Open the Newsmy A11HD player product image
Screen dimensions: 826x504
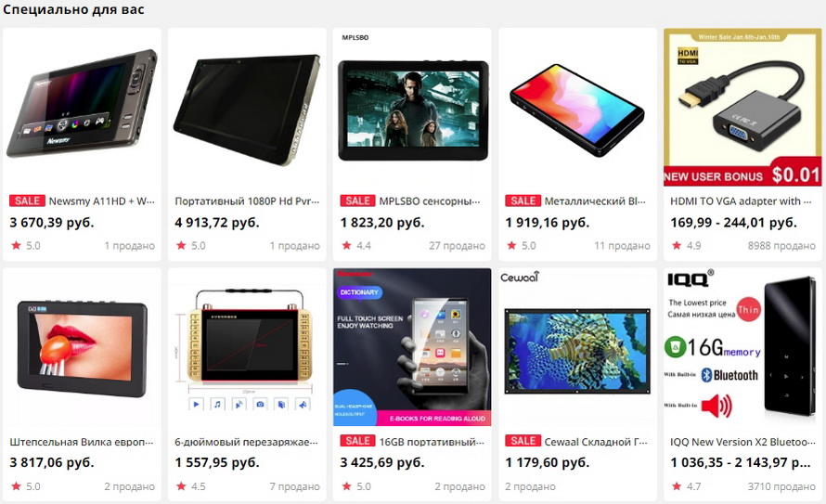pos(82,105)
